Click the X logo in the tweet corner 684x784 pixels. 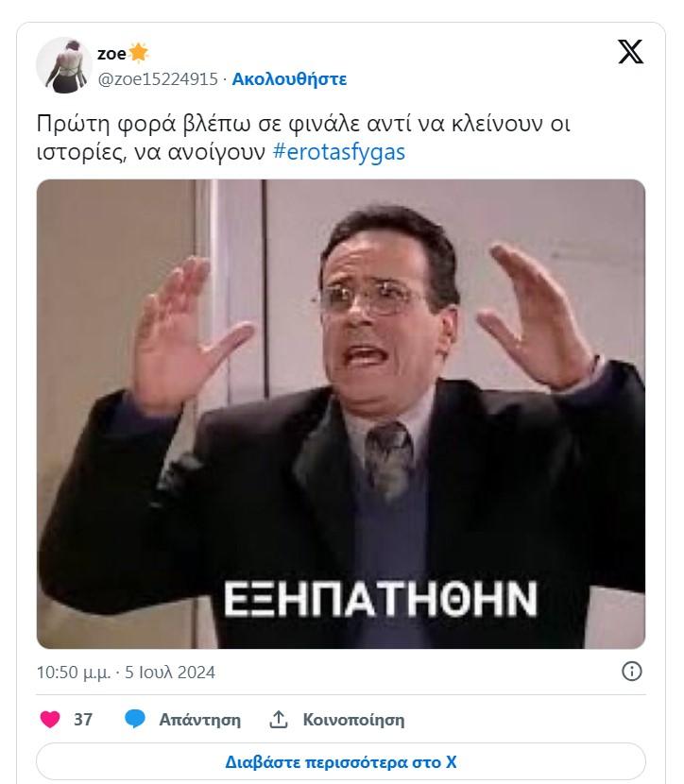point(630,52)
